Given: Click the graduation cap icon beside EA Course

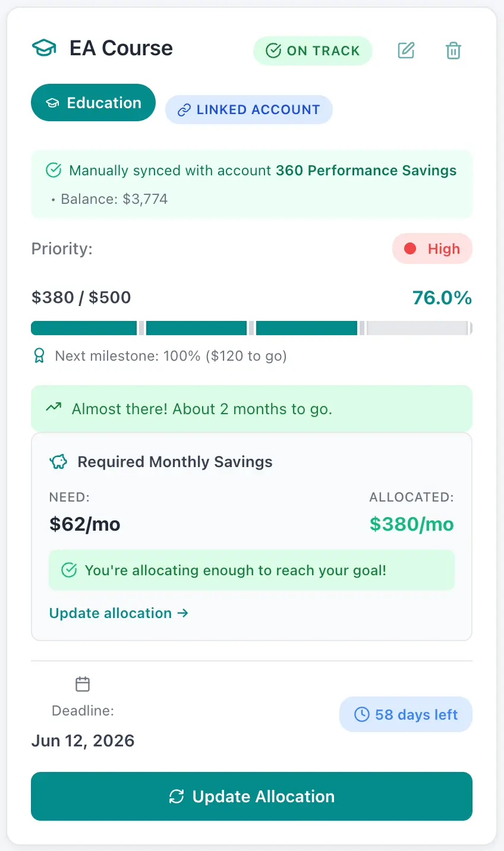Looking at the screenshot, I should [x=45, y=48].
